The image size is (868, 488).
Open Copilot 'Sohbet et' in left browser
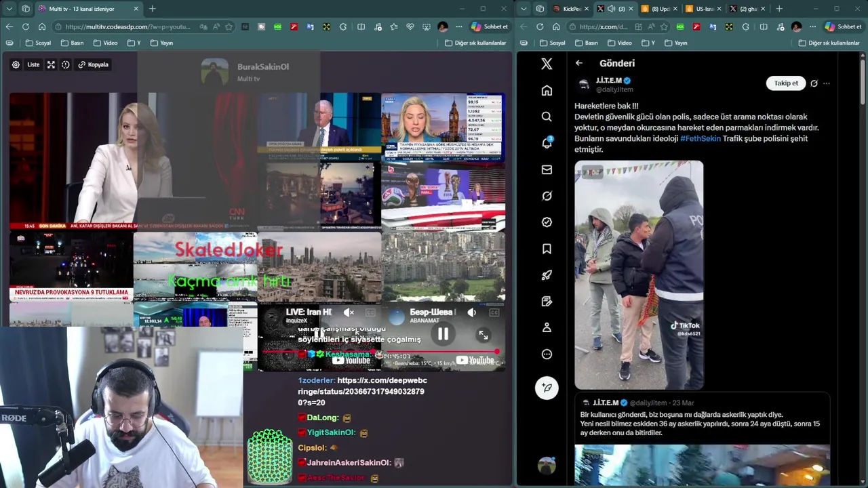[x=489, y=26]
